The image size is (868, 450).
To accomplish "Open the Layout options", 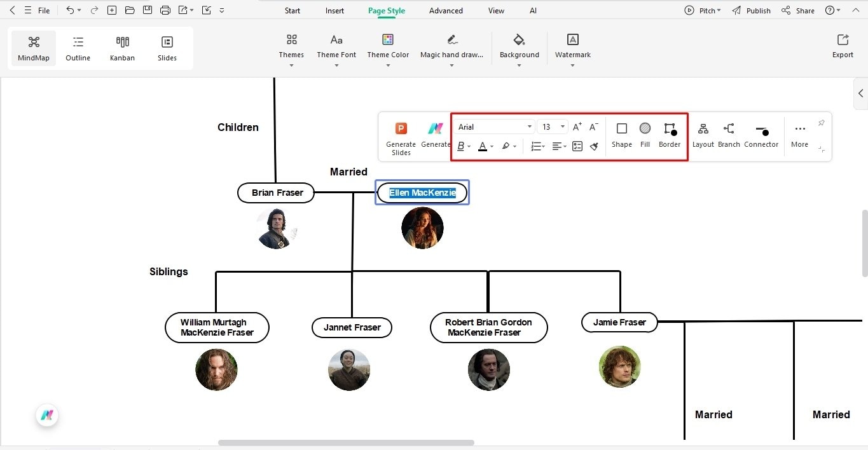I will point(703,133).
